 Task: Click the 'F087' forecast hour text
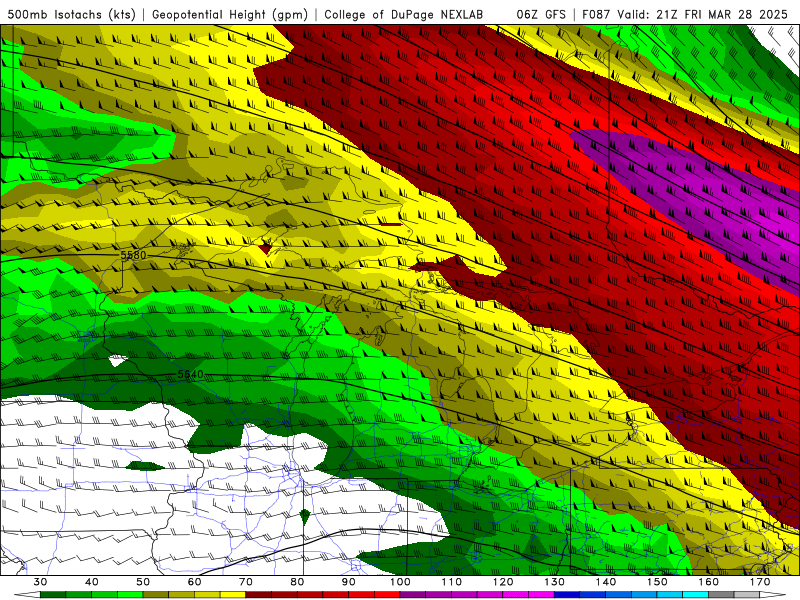596,14
